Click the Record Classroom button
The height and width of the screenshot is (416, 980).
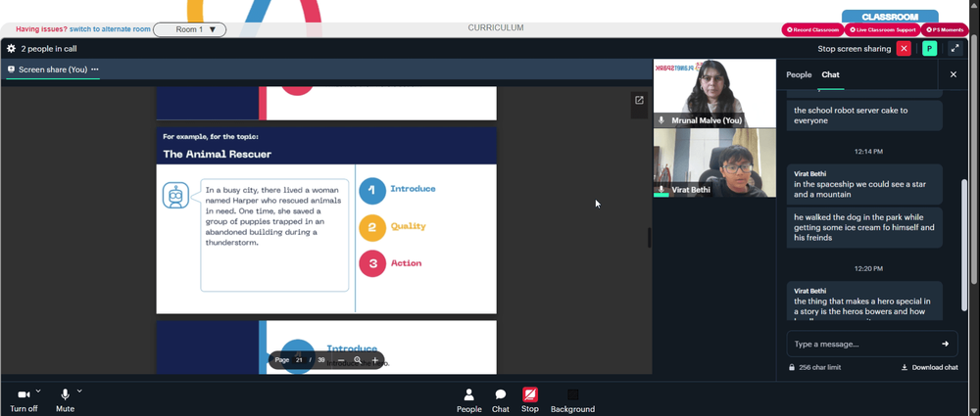812,29
